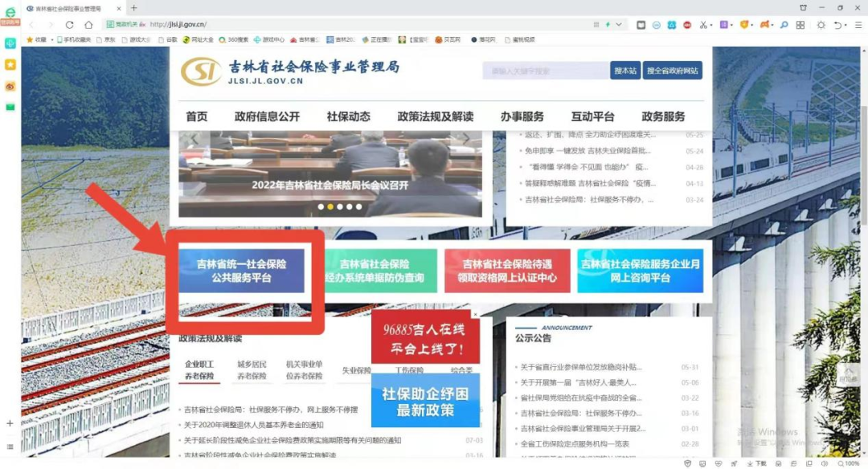The image size is (868, 469).
Task: Expand the address bar history chevron
Action: coord(619,24)
